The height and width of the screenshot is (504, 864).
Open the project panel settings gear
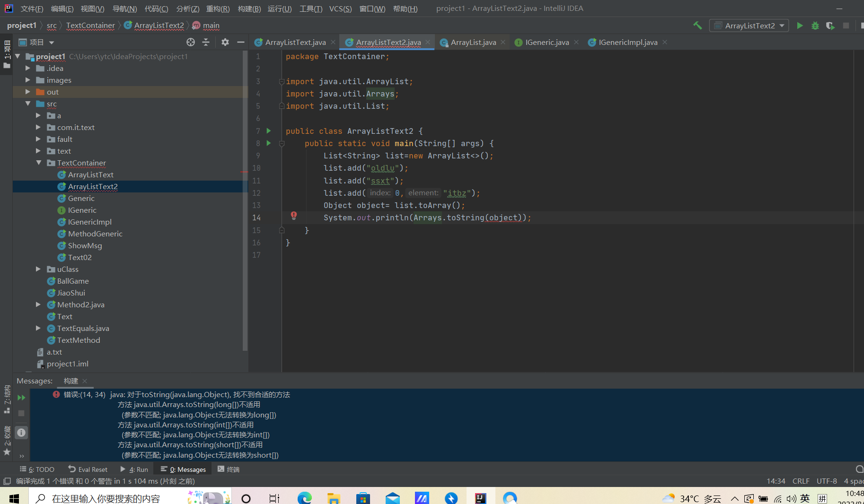tap(225, 42)
